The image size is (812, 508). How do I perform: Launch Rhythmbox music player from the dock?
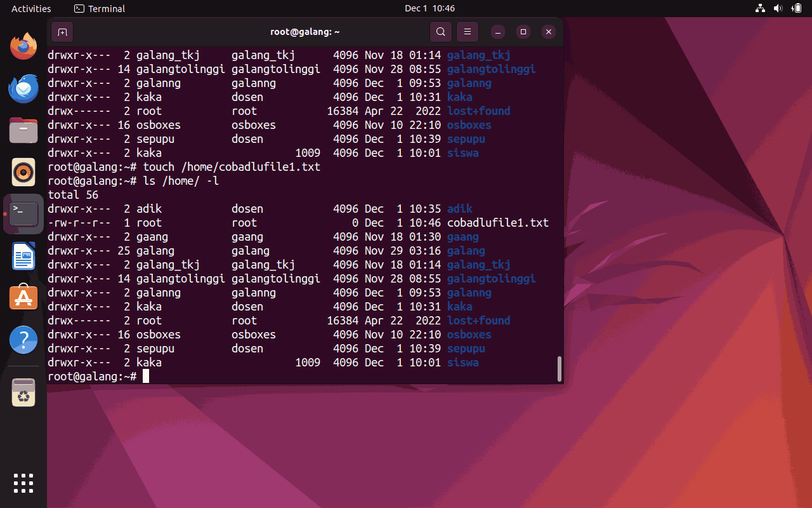coord(23,172)
